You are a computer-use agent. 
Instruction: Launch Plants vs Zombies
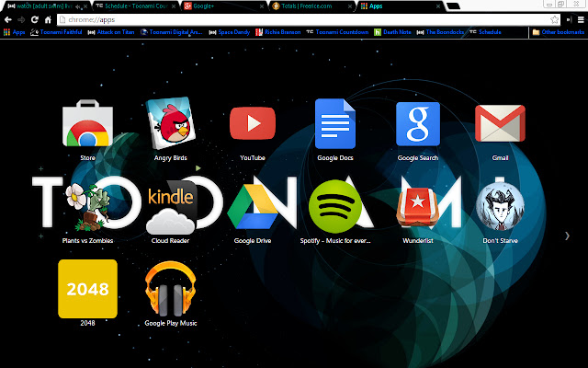87,206
